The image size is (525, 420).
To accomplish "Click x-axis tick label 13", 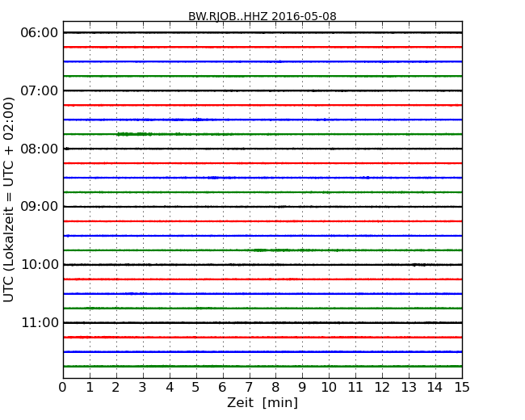I will (x=409, y=388).
